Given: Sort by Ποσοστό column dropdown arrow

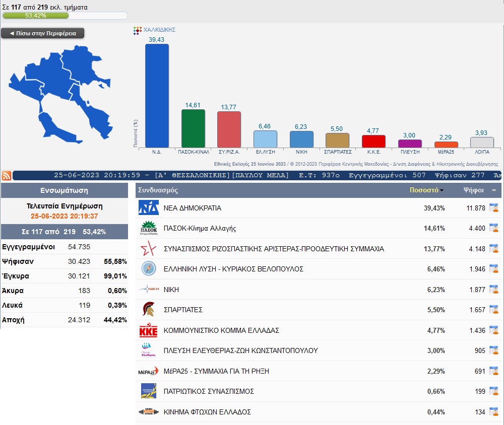Looking at the screenshot, I should tap(442, 191).
